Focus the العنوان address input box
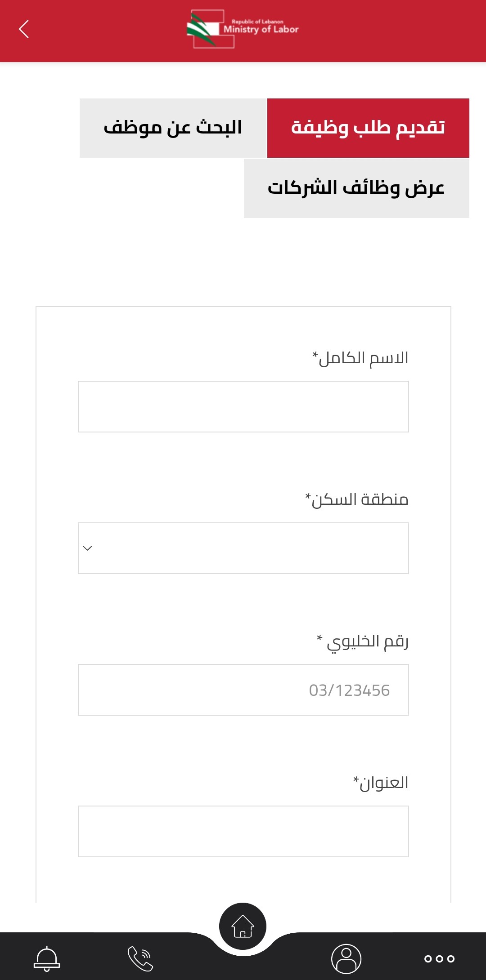The height and width of the screenshot is (980, 486). pos(243,831)
